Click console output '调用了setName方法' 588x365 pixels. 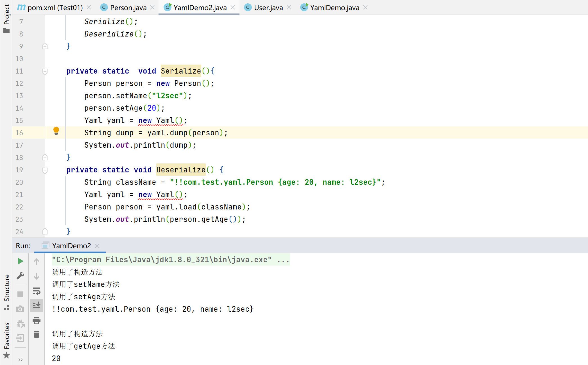pyautogui.click(x=86, y=284)
